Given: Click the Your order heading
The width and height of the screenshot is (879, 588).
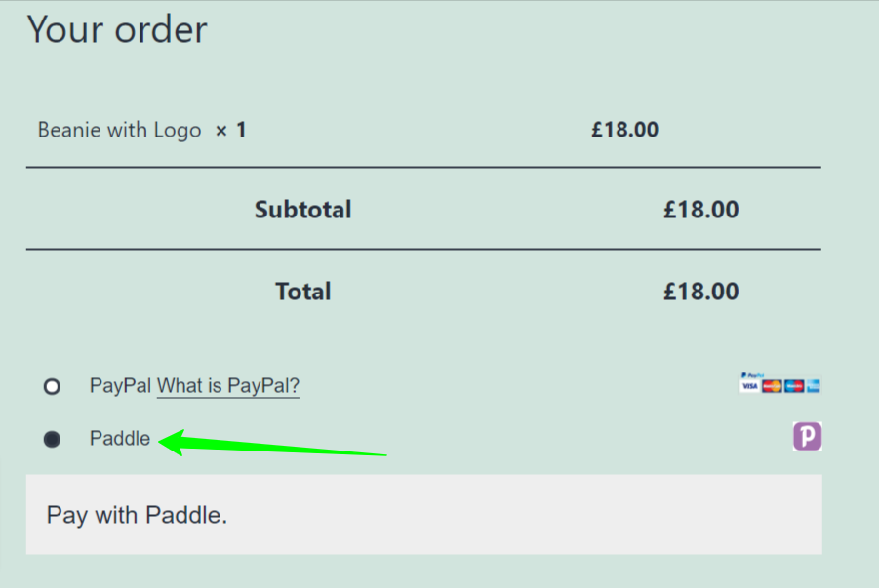Looking at the screenshot, I should (x=117, y=29).
